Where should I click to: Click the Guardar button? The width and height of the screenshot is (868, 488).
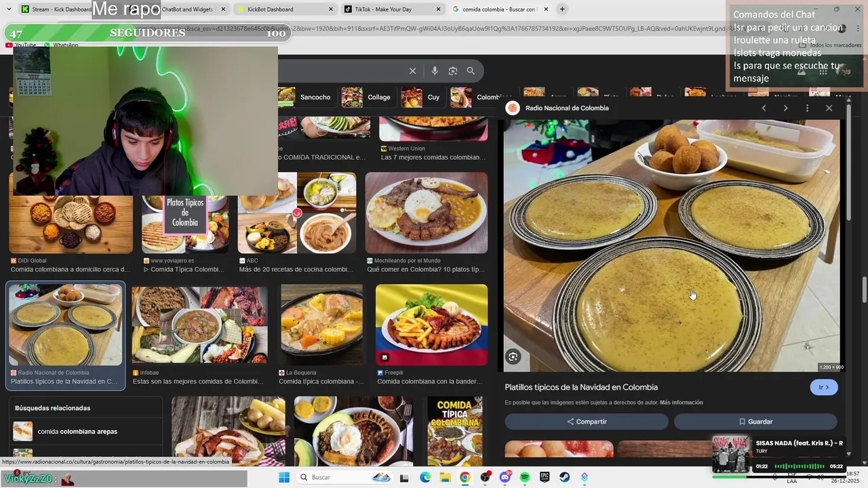pyautogui.click(x=755, y=422)
